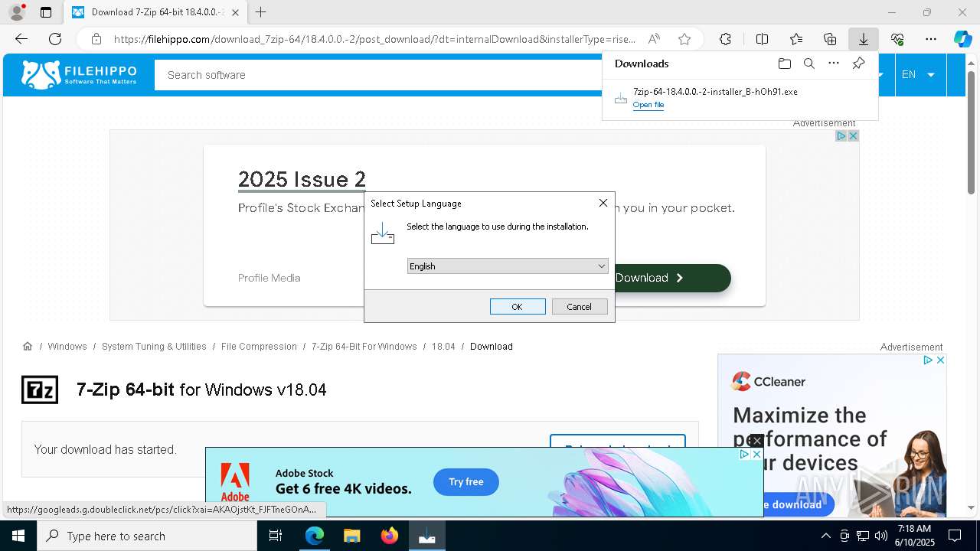This screenshot has width=980, height=551.
Task: Click the taskbar search box
Action: [x=147, y=536]
